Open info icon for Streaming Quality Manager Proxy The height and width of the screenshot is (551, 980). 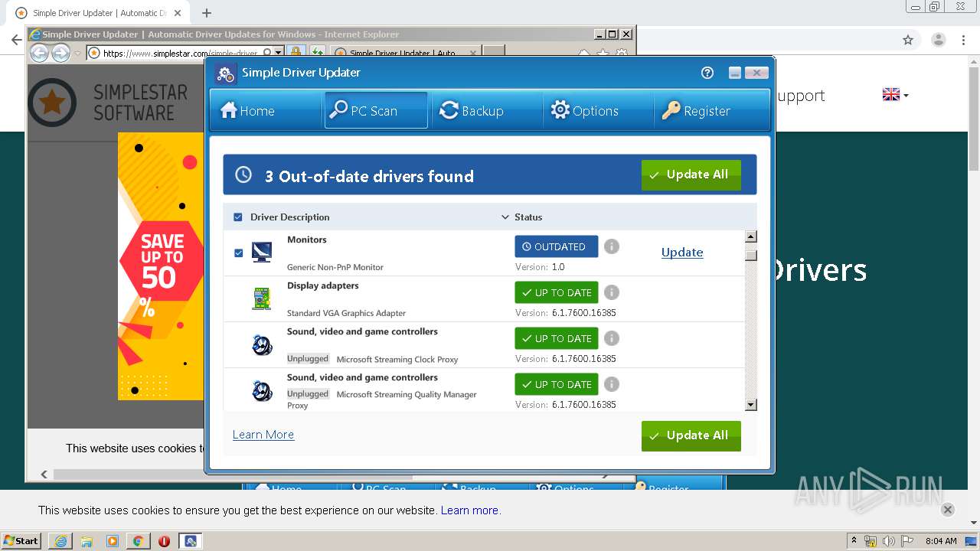click(x=612, y=384)
